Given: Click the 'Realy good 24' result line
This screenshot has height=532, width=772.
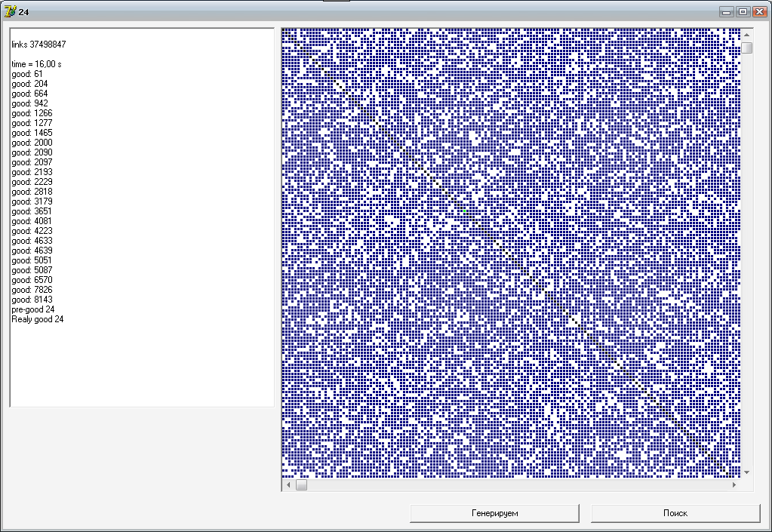Looking at the screenshot, I should click(x=37, y=319).
